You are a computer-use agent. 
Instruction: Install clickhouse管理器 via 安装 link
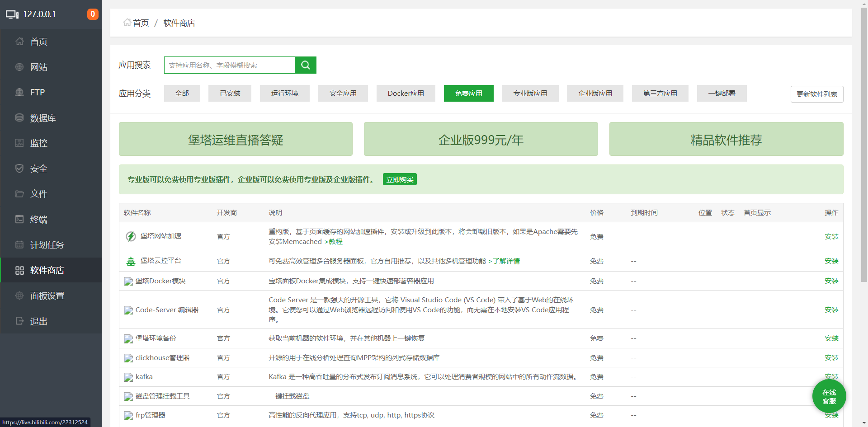click(831, 358)
